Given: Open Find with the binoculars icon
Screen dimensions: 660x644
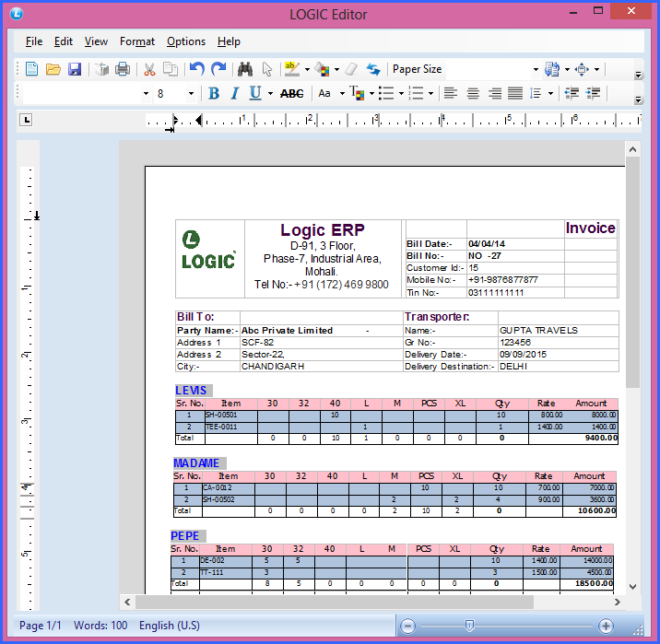Looking at the screenshot, I should click(x=245, y=69).
